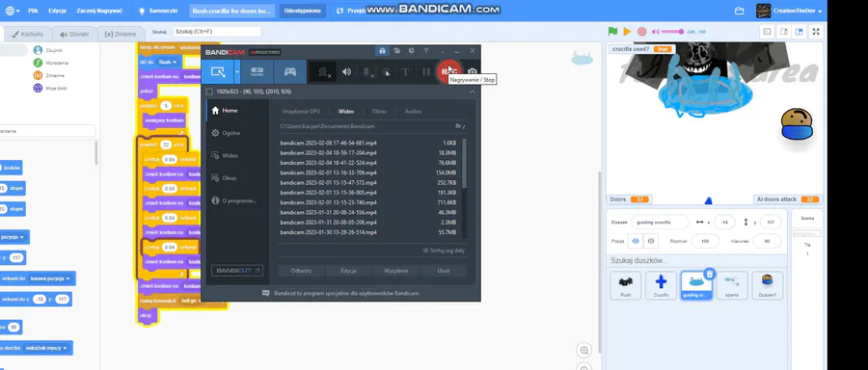Enter fullscreen stage mode icon
The height and width of the screenshot is (370, 868).
pos(815,32)
